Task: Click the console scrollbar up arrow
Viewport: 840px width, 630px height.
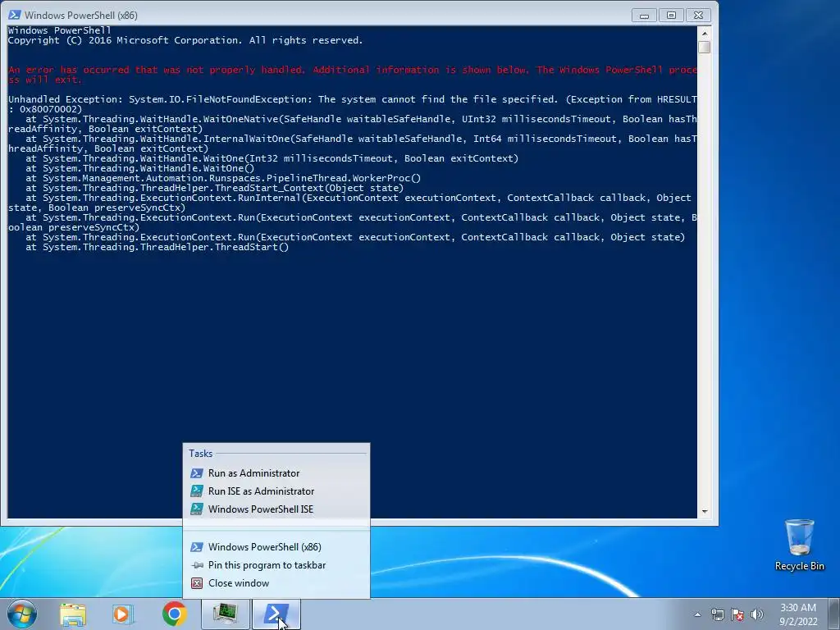Action: pyautogui.click(x=705, y=33)
